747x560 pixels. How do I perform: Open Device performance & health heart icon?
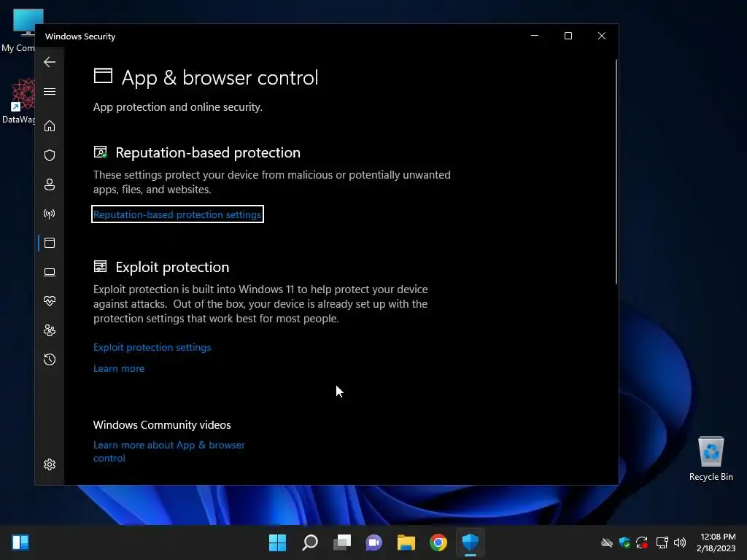(x=50, y=301)
